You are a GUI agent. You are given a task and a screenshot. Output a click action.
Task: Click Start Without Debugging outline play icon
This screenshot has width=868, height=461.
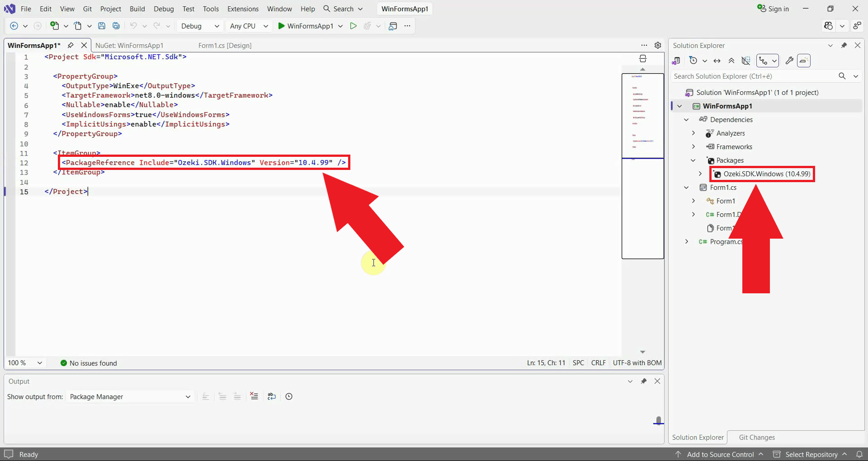tap(354, 26)
